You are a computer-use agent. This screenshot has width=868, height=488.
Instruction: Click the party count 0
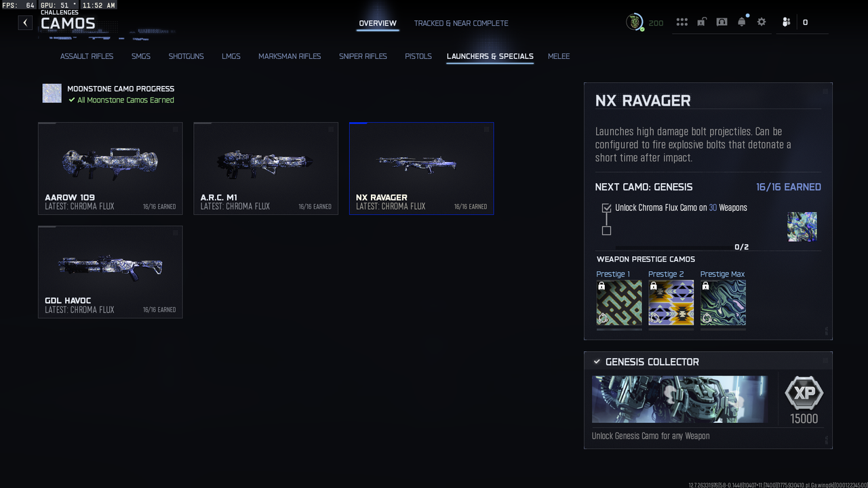click(x=805, y=22)
